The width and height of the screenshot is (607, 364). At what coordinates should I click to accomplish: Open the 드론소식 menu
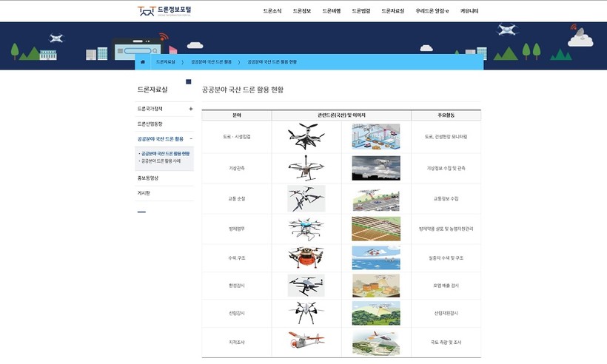pos(272,12)
